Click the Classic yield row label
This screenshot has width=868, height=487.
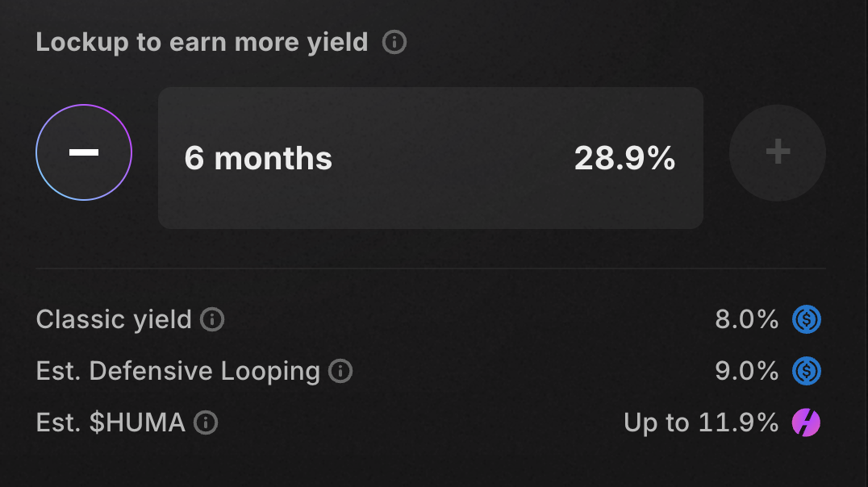[x=111, y=319]
